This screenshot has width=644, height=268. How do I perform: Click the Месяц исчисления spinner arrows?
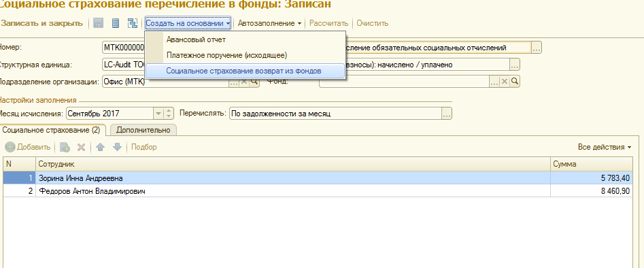169,114
